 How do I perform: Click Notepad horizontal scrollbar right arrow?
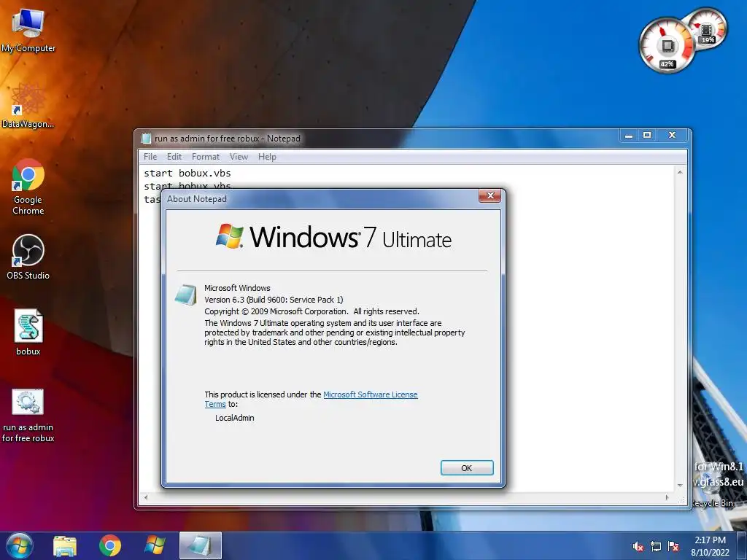667,497
